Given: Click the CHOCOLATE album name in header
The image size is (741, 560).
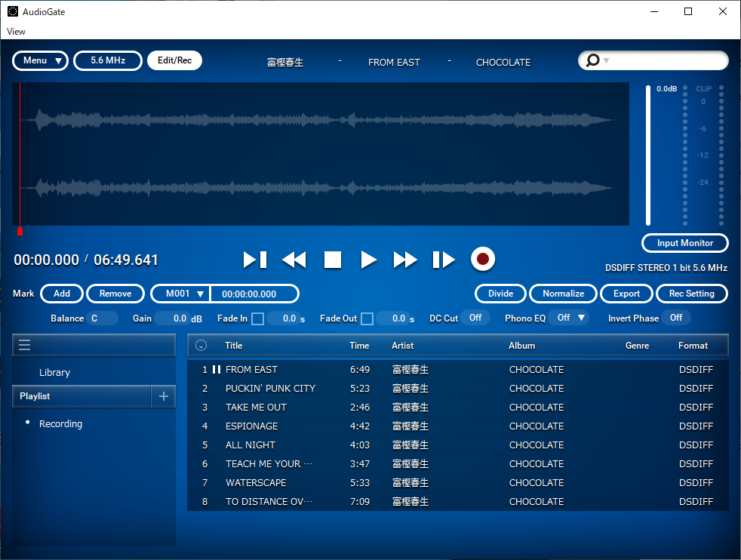Looking at the screenshot, I should (x=503, y=63).
